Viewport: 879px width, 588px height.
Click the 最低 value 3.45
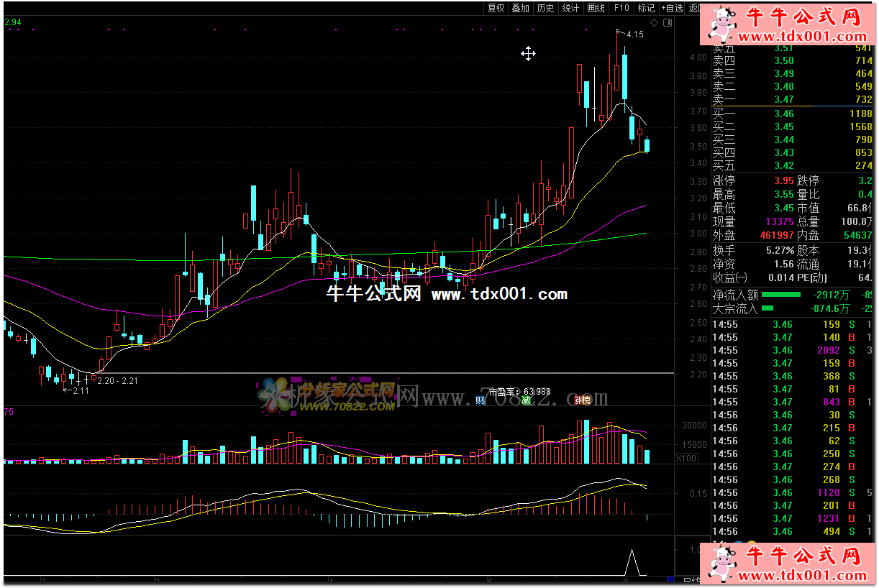[x=783, y=208]
